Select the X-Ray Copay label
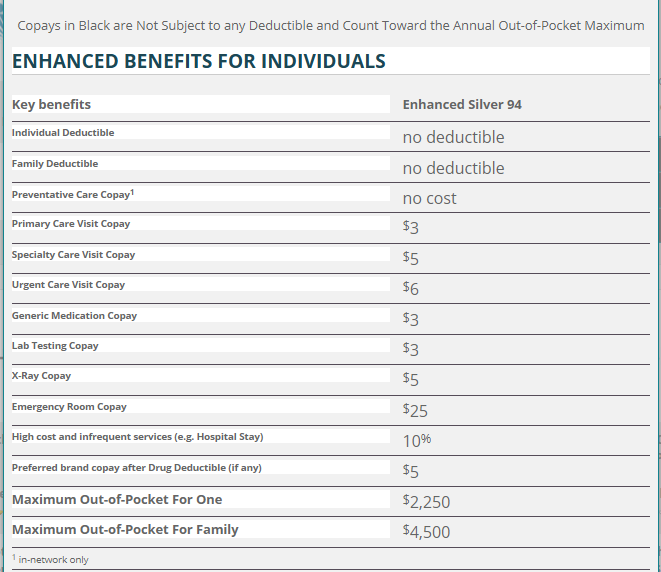The height and width of the screenshot is (572, 661). tap(41, 376)
